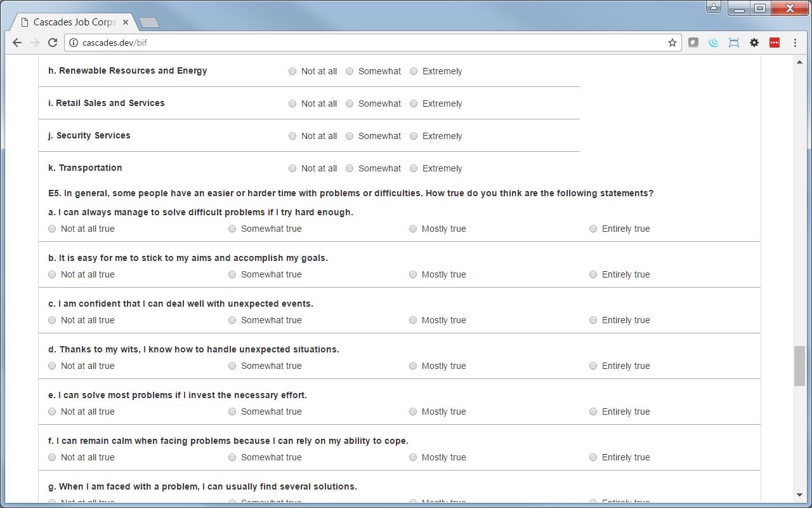The image size is (812, 508).
Task: Click "h. Renewable Resources and Energy" label
Action: tap(128, 70)
